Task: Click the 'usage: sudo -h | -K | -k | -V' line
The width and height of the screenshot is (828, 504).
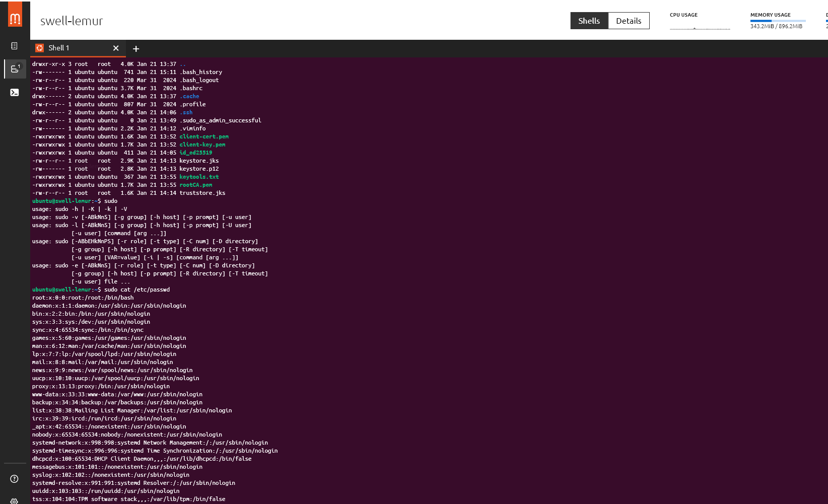Action: click(x=80, y=209)
